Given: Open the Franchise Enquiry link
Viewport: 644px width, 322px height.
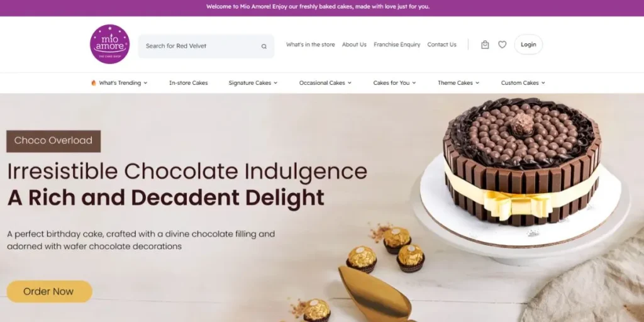Looking at the screenshot, I should (x=397, y=45).
